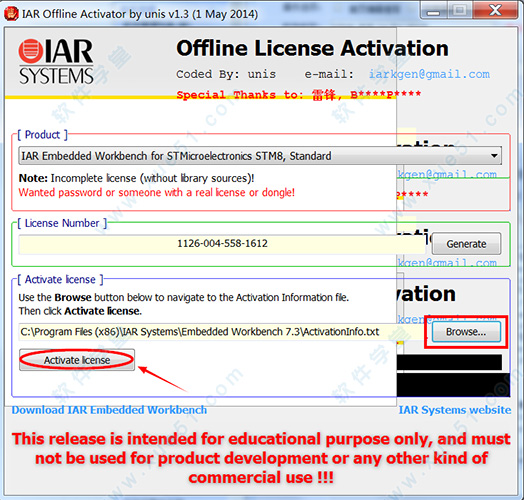524x500 pixels.
Task: Click the "[ Activate license ]" group label
Action: [60, 279]
